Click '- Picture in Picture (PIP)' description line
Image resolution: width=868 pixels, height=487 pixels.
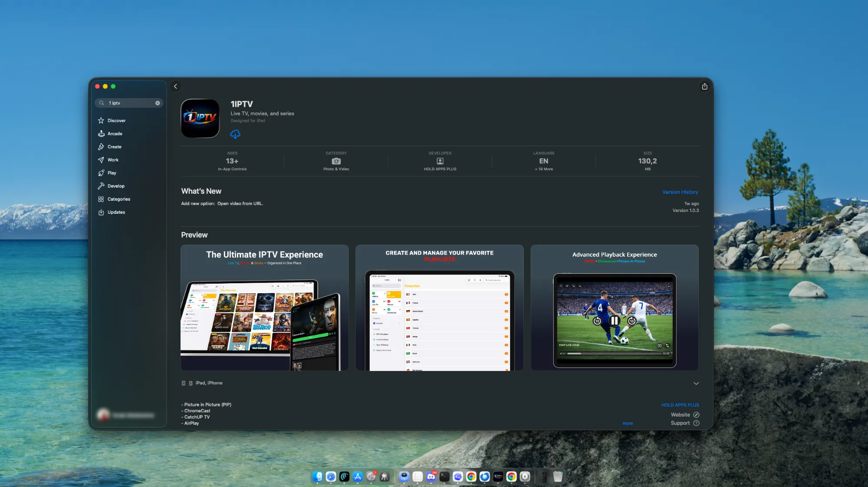206,404
